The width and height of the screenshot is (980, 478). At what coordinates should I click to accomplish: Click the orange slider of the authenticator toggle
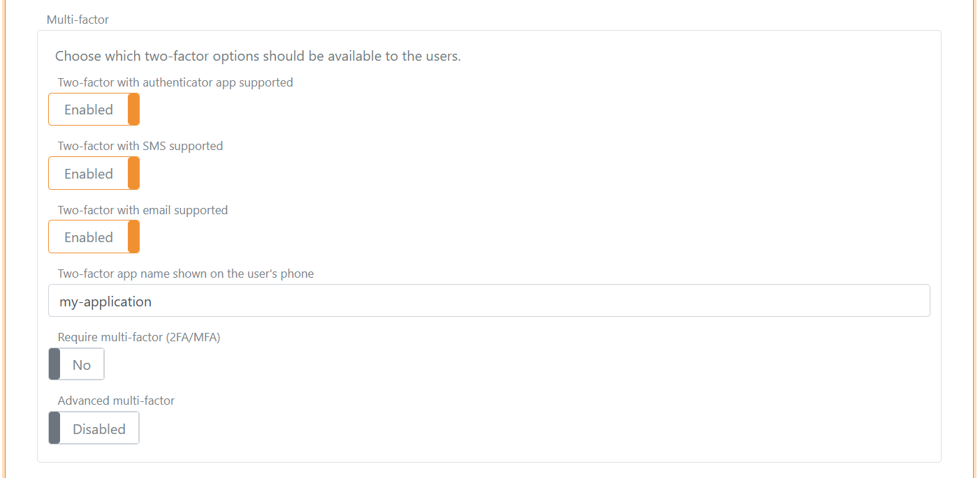134,109
